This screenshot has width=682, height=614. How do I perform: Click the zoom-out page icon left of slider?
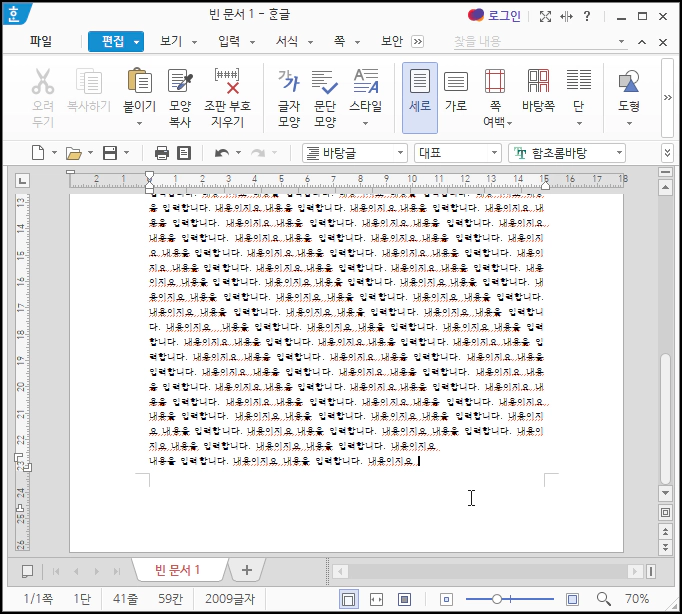coord(446,599)
